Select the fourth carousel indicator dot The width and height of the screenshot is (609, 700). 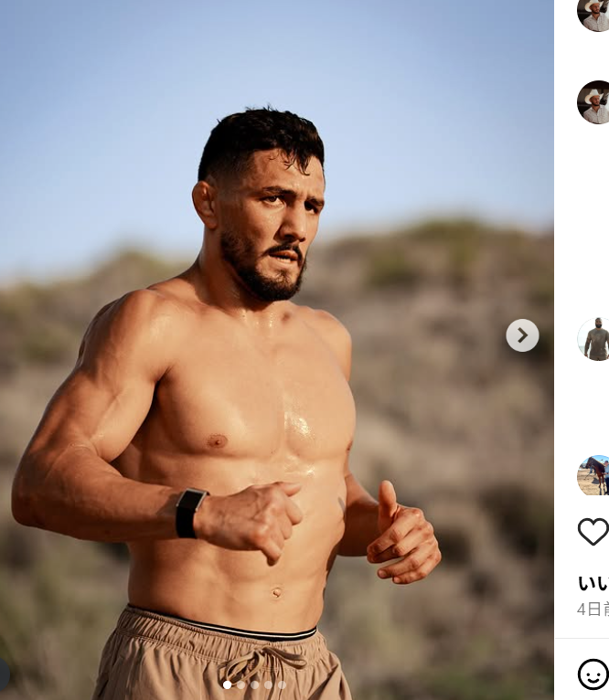[x=269, y=684]
